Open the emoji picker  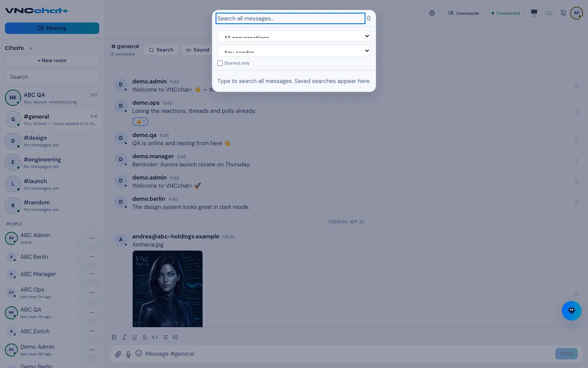[x=139, y=353]
